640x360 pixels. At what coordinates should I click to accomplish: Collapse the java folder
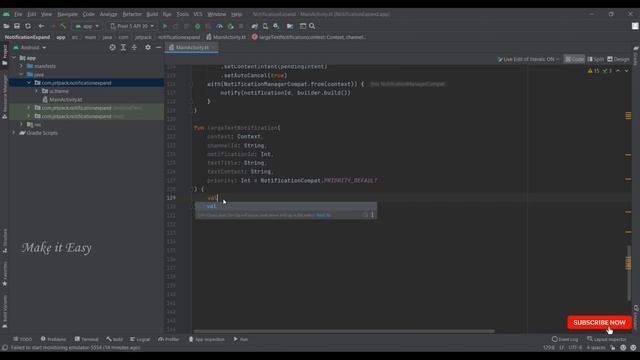21,75
